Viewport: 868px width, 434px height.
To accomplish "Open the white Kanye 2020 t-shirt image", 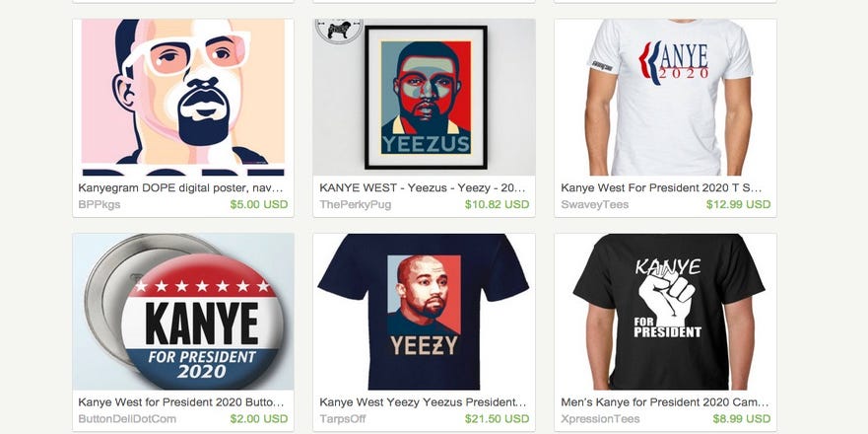I will coord(665,98).
